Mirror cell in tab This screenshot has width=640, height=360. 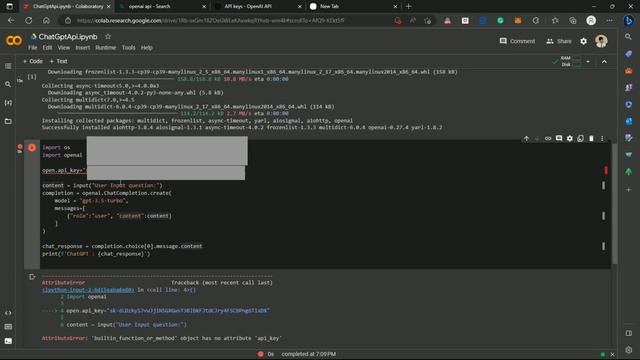pos(580,139)
